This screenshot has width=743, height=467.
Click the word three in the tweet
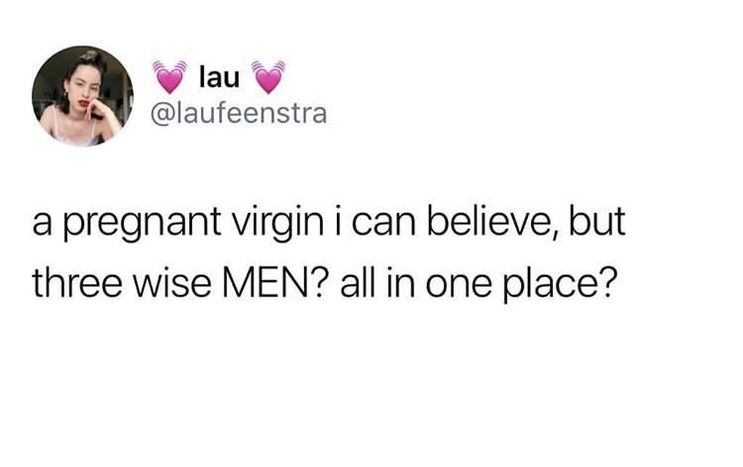click(77, 284)
